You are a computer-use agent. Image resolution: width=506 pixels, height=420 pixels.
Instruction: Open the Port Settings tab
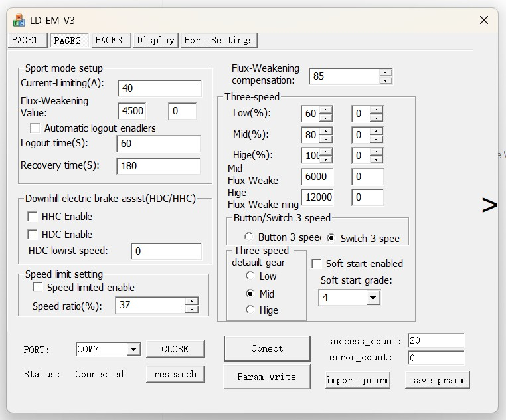[218, 41]
